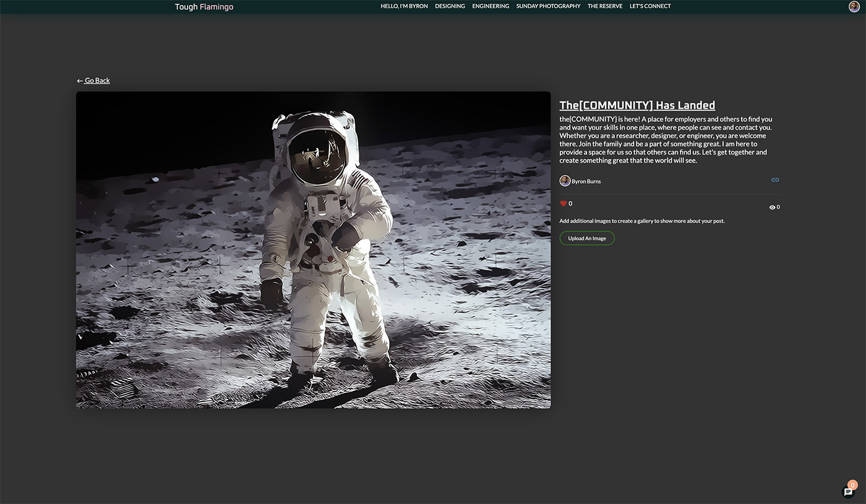Select Sunday Photography in the navigation

(548, 6)
